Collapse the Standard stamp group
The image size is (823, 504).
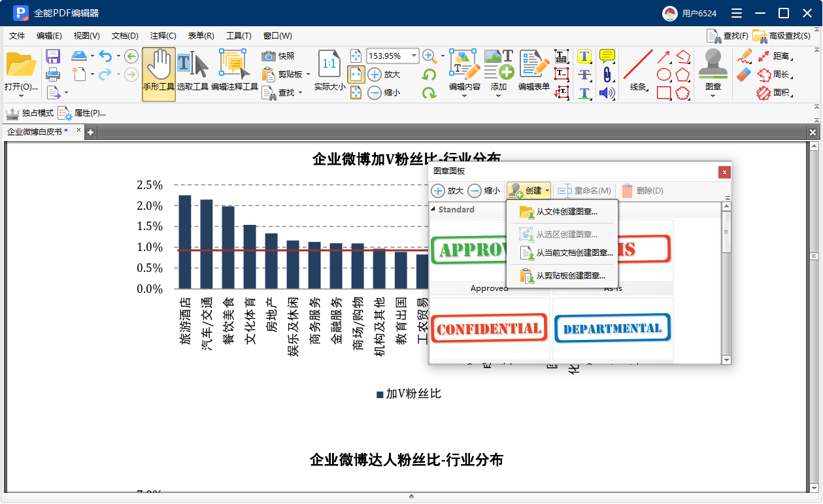coord(433,210)
